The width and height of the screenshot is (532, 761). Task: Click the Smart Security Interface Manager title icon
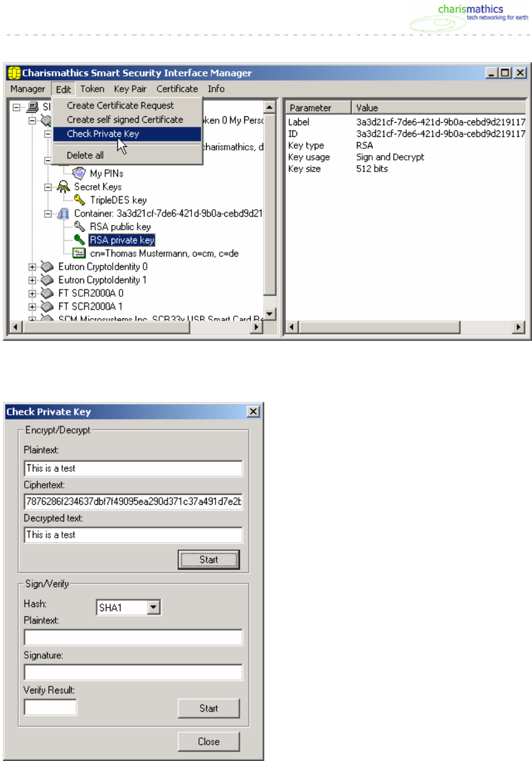[x=15, y=73]
